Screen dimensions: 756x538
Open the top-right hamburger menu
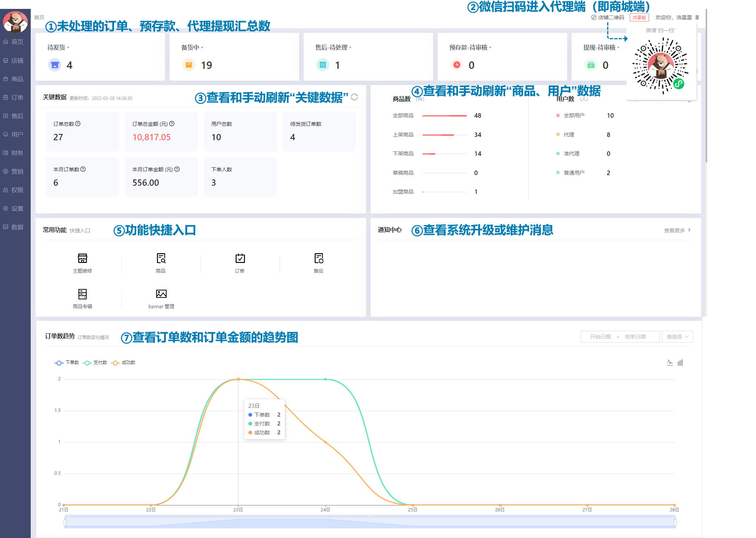[x=697, y=17]
